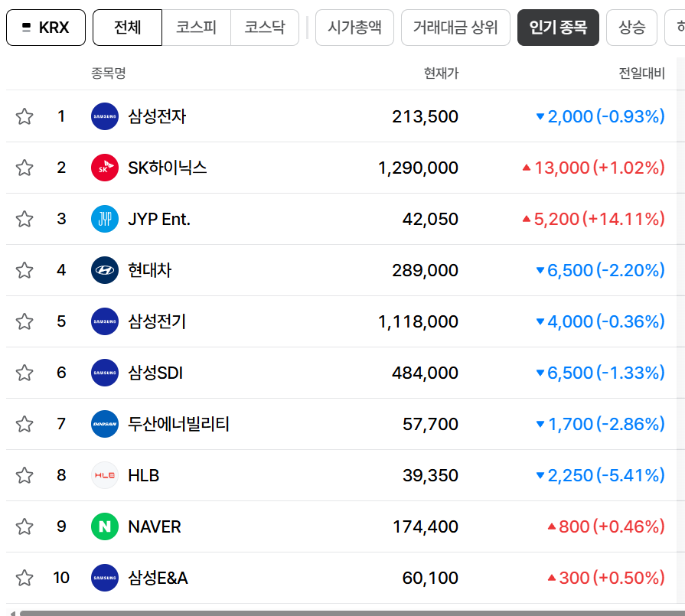Screen dimensions: 685x616
Task: Click the Samsung logo beside 삼성전기
Action: pos(105,321)
